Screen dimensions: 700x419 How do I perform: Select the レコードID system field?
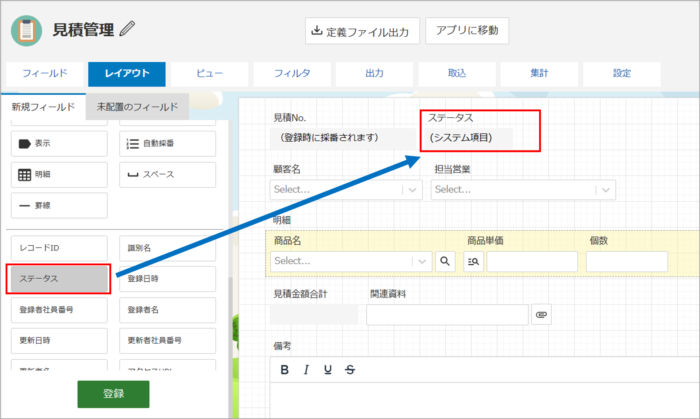click(x=59, y=248)
